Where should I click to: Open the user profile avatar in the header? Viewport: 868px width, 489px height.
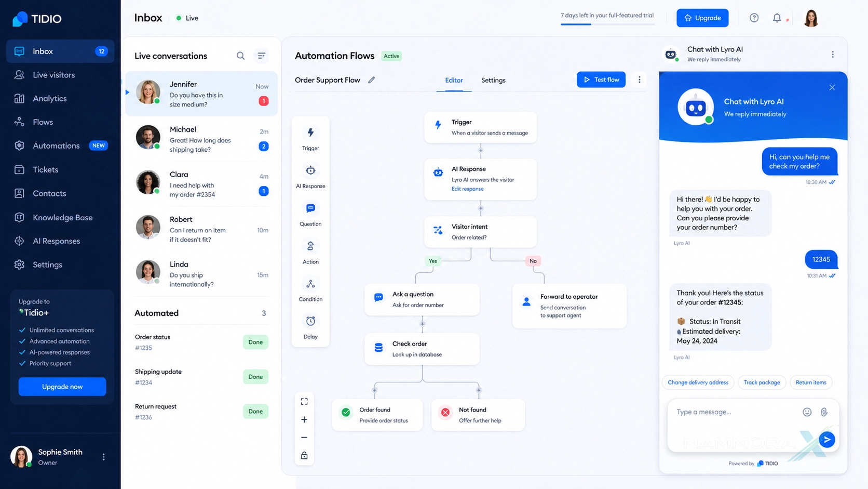(811, 18)
